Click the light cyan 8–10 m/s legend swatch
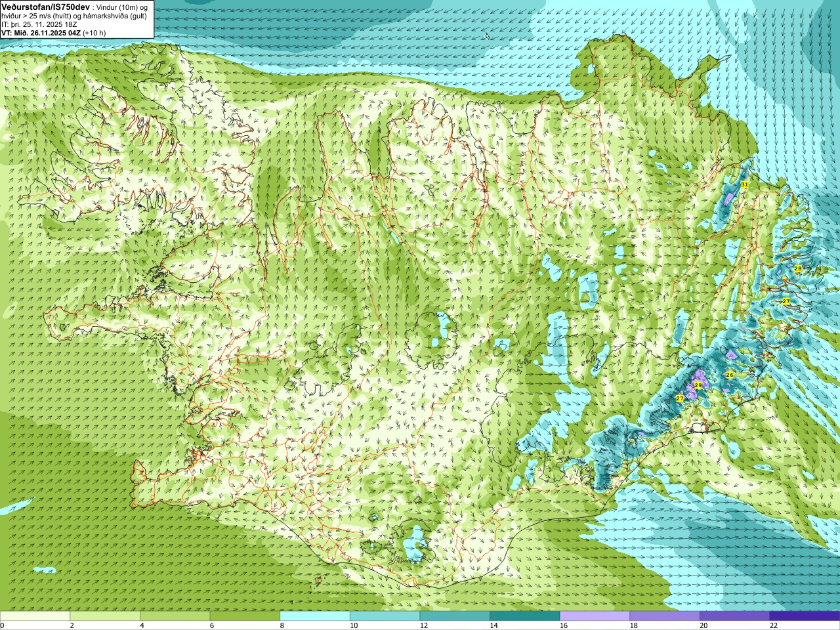 click(315, 616)
